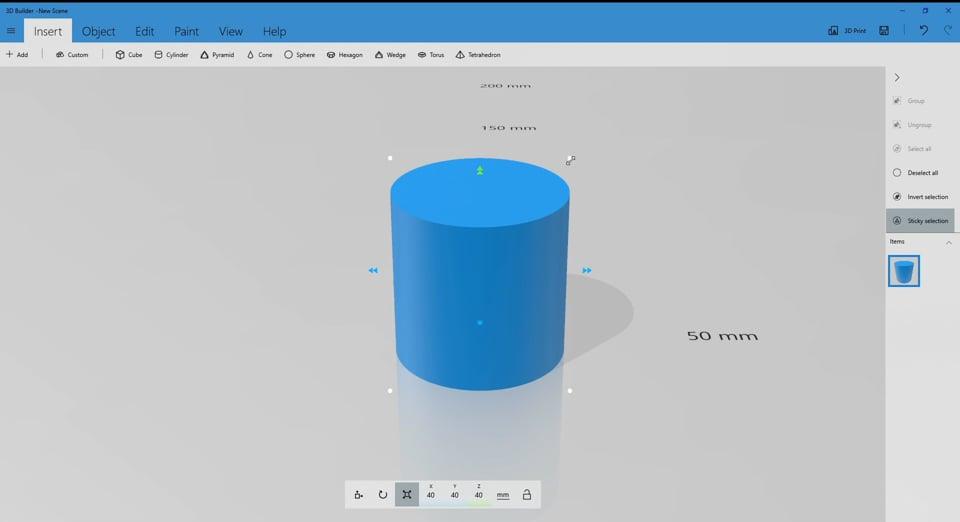Select the Scale tool in bottom toolbar
Viewport: 960px width, 522px height.
[x=407, y=494]
